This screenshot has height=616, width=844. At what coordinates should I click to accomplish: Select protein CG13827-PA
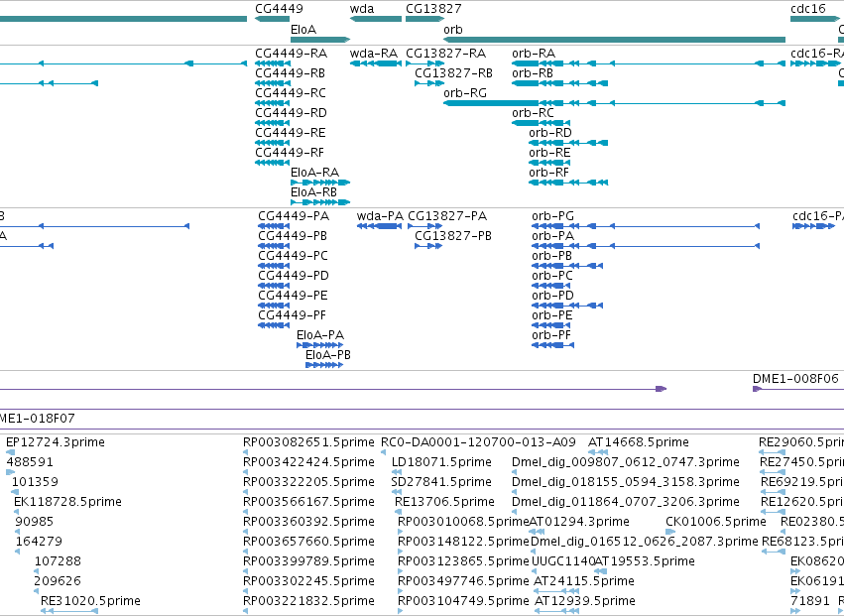click(x=447, y=216)
